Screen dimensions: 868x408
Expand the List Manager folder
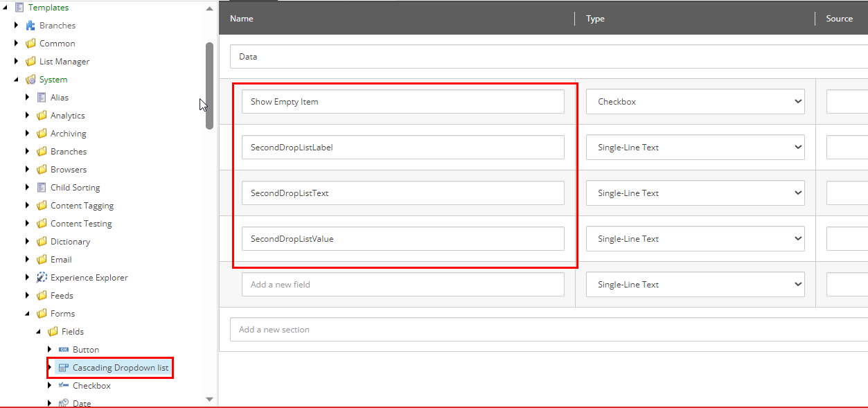[x=16, y=62]
